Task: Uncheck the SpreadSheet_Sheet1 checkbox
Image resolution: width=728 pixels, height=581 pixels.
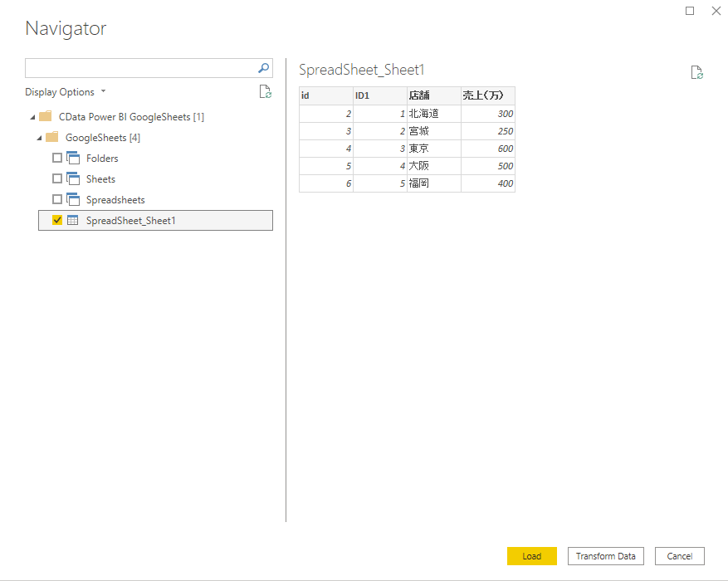Action: coord(57,220)
